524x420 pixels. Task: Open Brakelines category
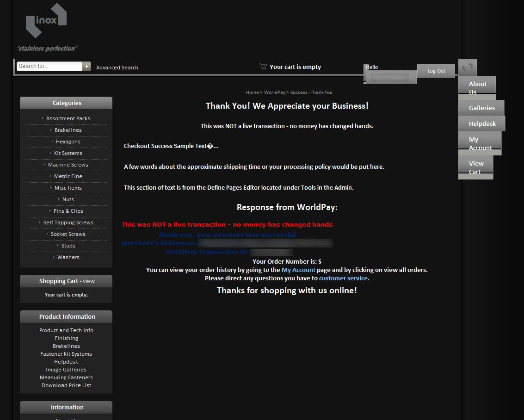click(68, 130)
